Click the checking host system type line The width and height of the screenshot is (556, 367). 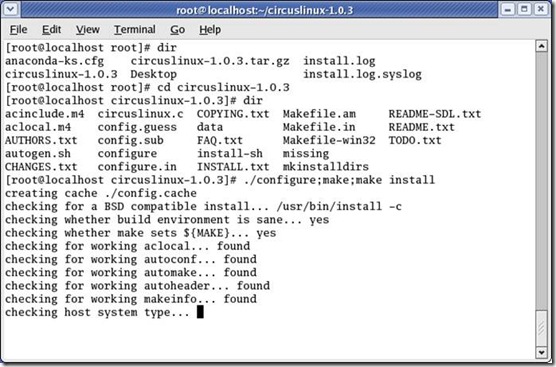[x=98, y=312]
